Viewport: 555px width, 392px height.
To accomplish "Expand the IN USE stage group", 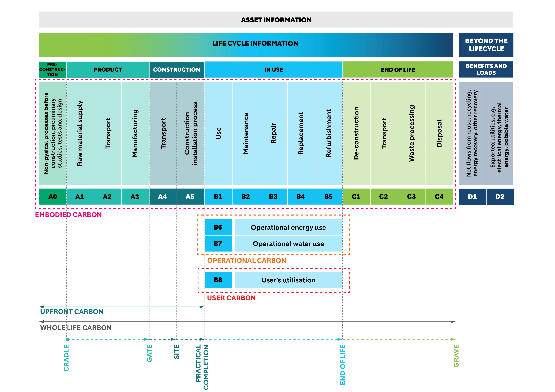I will click(x=274, y=70).
